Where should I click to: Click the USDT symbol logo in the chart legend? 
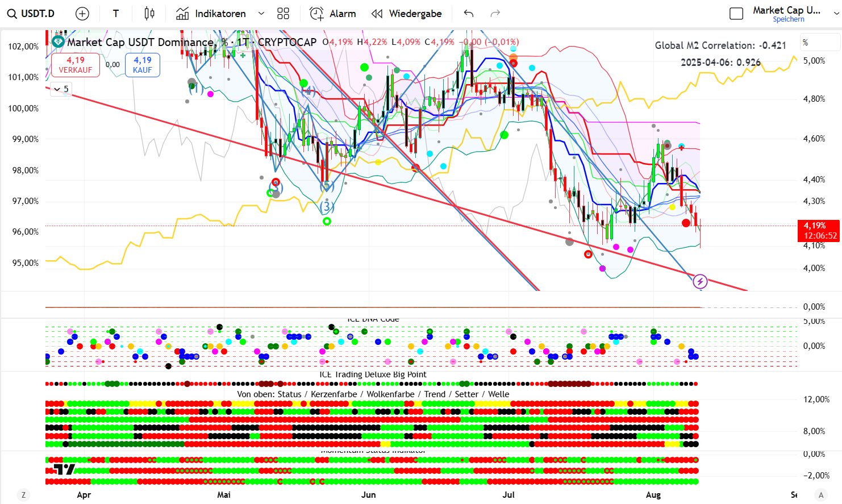point(58,42)
